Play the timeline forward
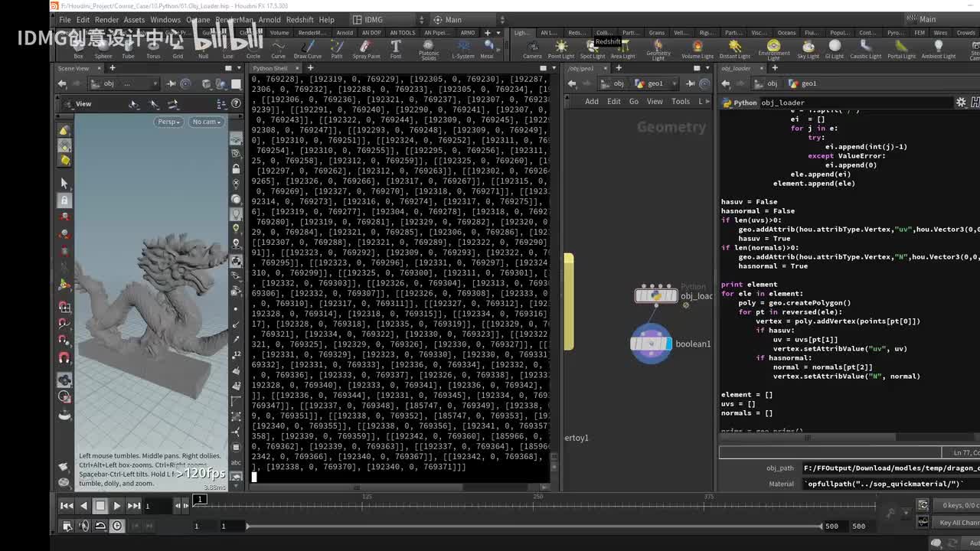This screenshot has width=980, height=551. [x=116, y=505]
